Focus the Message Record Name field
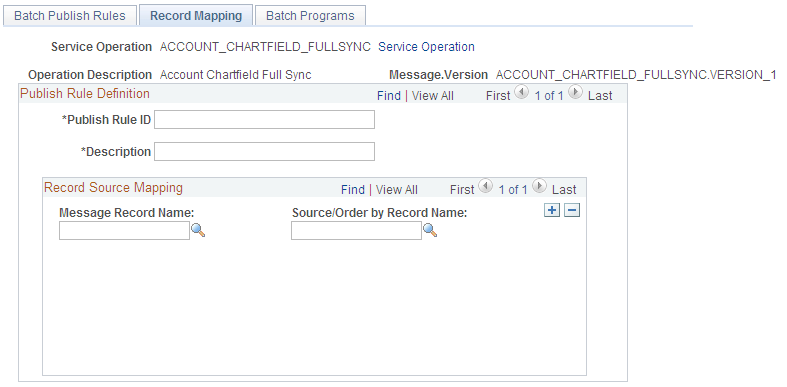The width and height of the screenshot is (787, 387). pyautogui.click(x=124, y=231)
